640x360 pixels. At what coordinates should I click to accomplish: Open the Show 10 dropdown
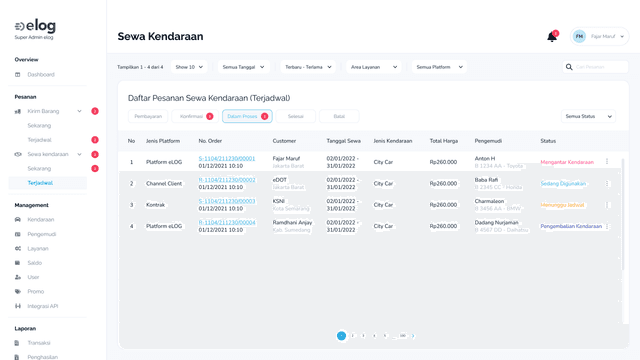click(x=189, y=67)
